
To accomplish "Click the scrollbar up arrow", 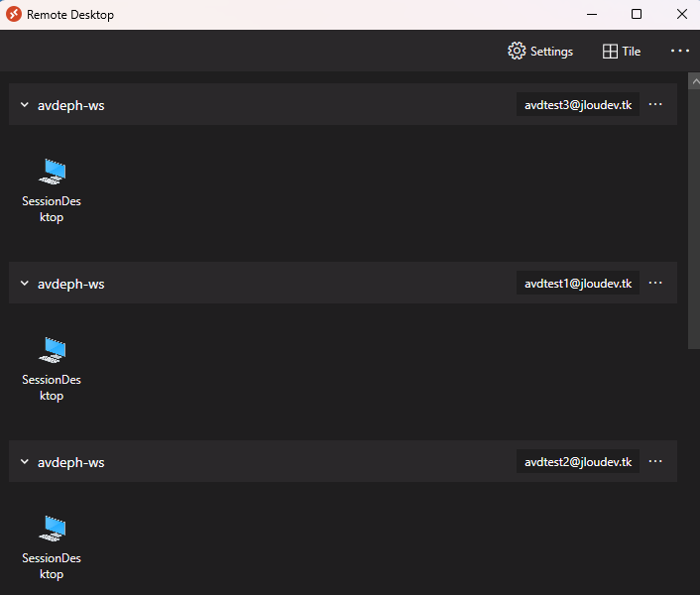I will point(695,81).
